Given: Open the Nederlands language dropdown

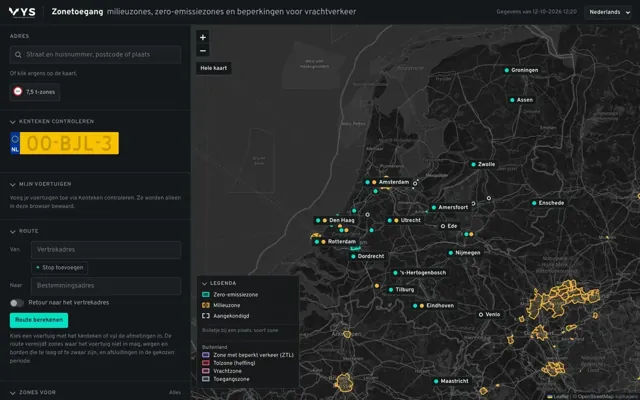Looking at the screenshot, I should [609, 12].
